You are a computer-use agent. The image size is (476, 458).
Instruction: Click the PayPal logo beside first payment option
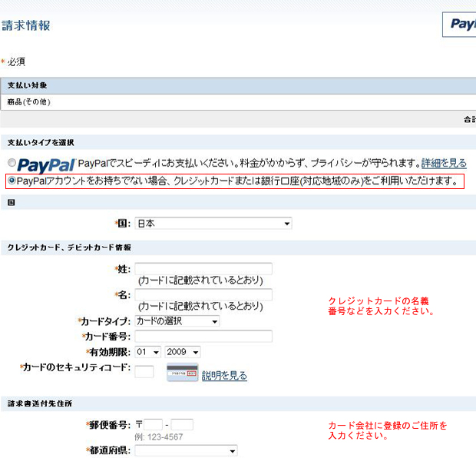[46, 165]
